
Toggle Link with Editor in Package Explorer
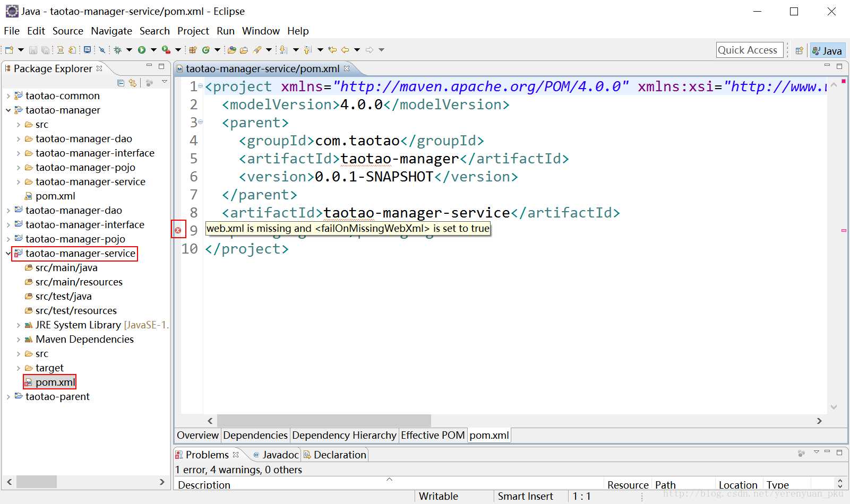[133, 83]
